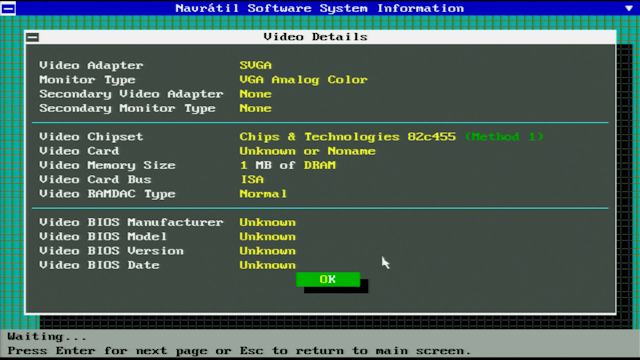This screenshot has height=360, width=640.
Task: Click 'Chips & Technologies 82c455' chipset value
Action: tap(347, 137)
